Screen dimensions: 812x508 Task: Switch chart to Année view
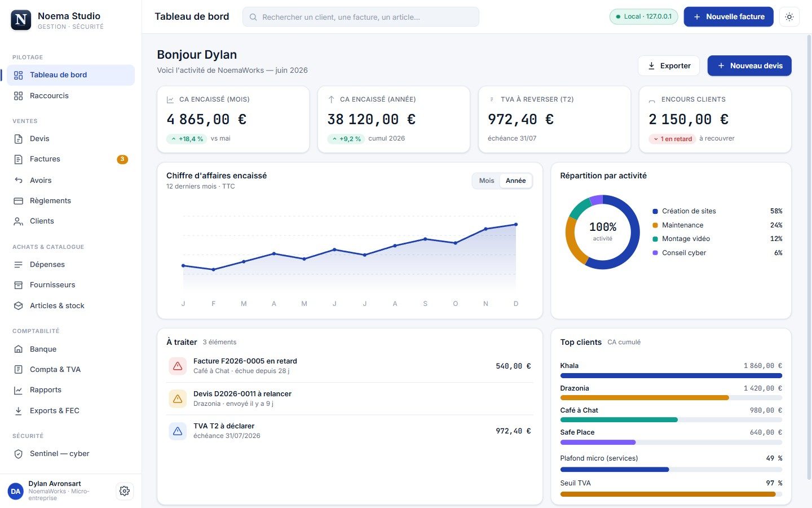515,181
